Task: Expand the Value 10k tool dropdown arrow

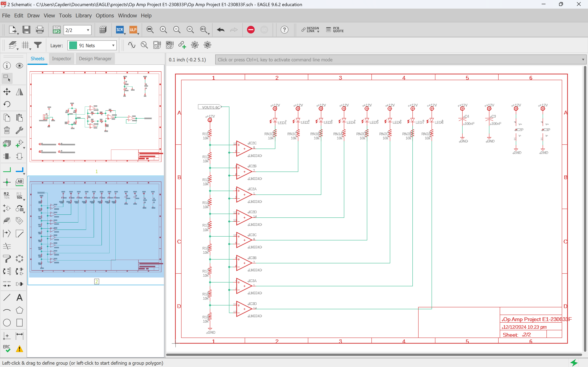Action: pyautogui.click(x=24, y=200)
